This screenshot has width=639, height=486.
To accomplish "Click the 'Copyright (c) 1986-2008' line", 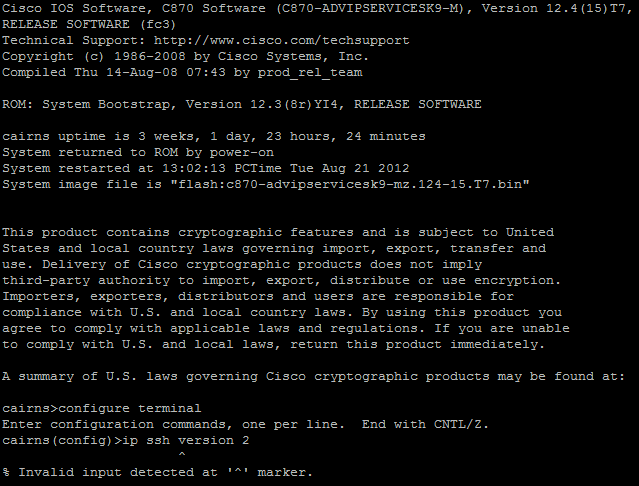I will pos(185,56).
